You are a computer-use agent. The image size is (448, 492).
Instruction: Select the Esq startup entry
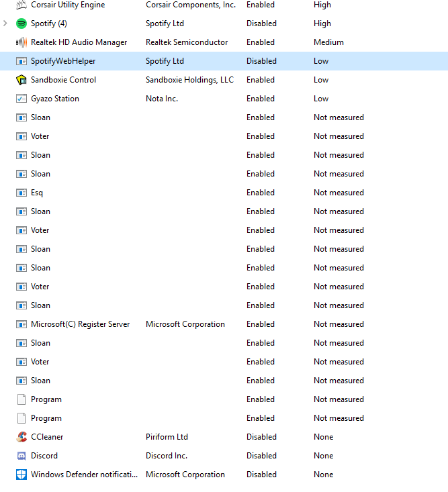pyautogui.click(x=224, y=193)
